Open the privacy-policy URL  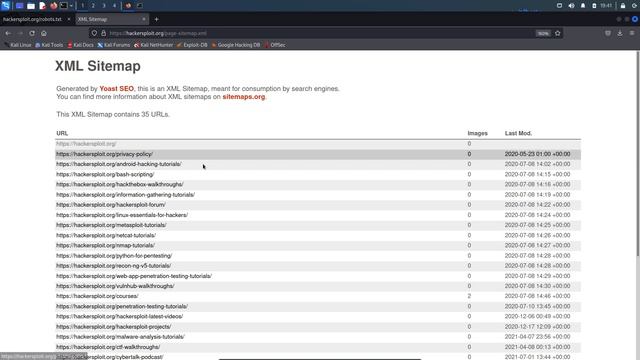104,154
